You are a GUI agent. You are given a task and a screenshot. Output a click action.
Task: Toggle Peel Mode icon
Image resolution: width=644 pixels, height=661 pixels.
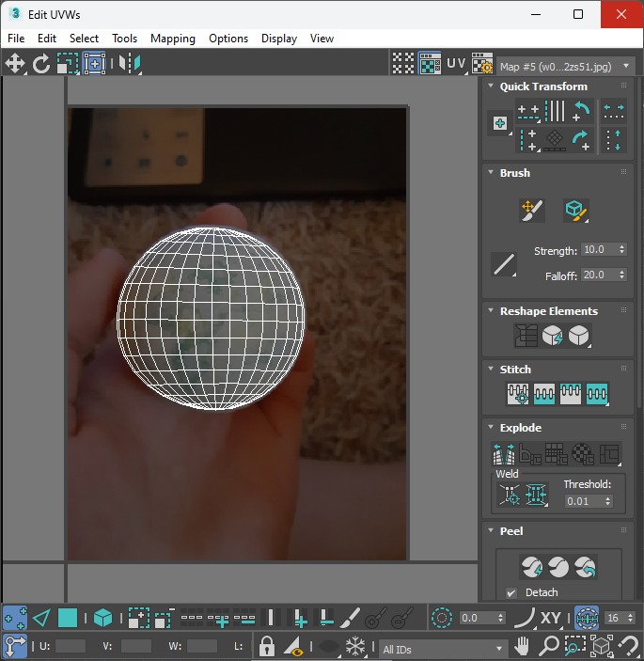point(558,567)
